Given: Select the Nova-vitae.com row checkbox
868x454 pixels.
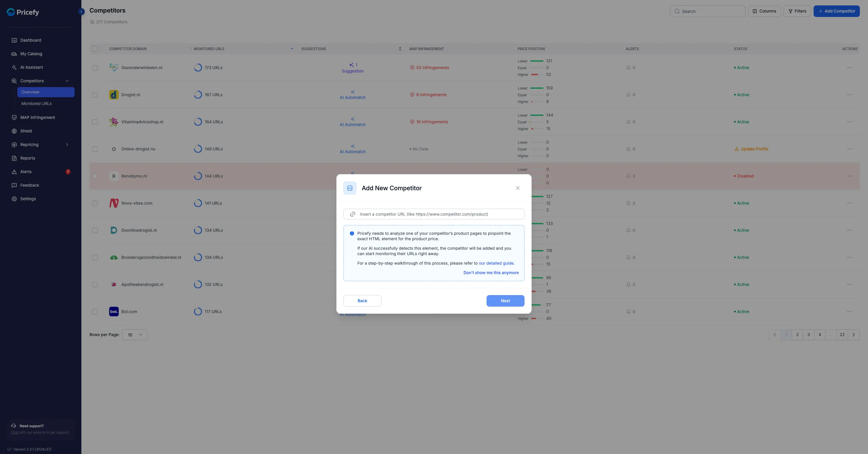Looking at the screenshot, I should 95,203.
